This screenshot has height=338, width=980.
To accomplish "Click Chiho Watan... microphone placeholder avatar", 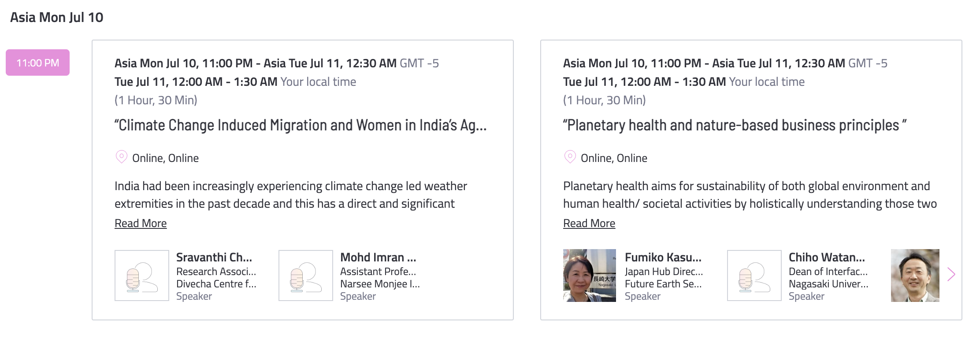I will 754,276.
